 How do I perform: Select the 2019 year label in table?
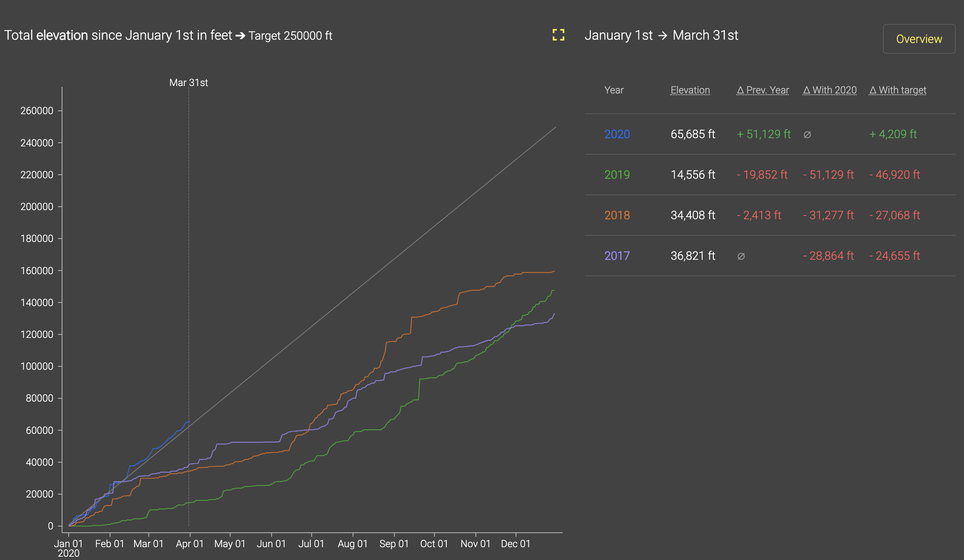pyautogui.click(x=617, y=175)
